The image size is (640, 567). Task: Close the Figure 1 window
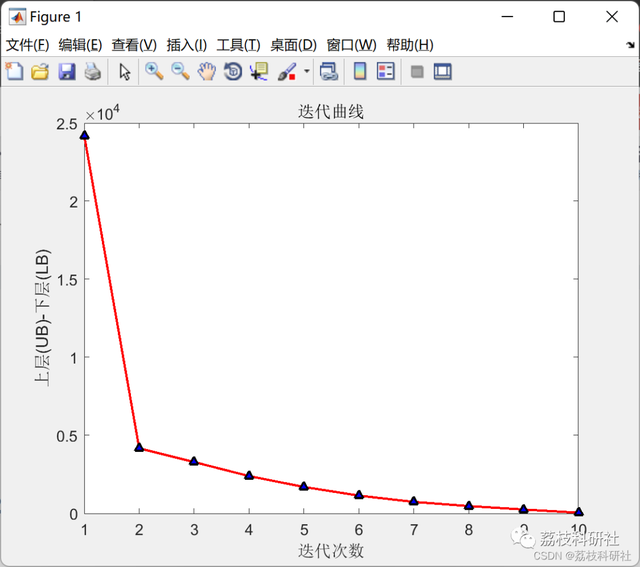click(x=612, y=17)
